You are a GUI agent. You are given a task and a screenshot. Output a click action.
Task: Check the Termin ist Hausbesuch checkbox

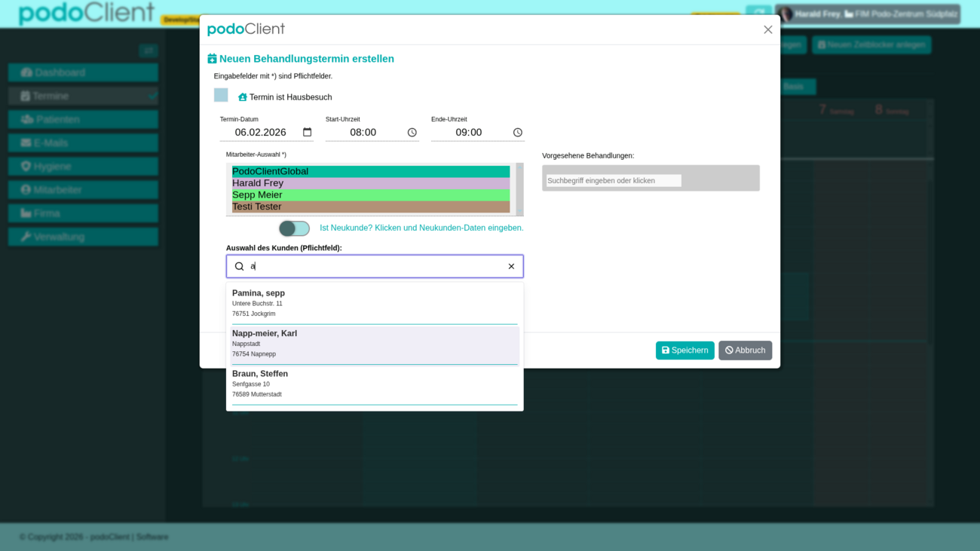click(x=221, y=95)
